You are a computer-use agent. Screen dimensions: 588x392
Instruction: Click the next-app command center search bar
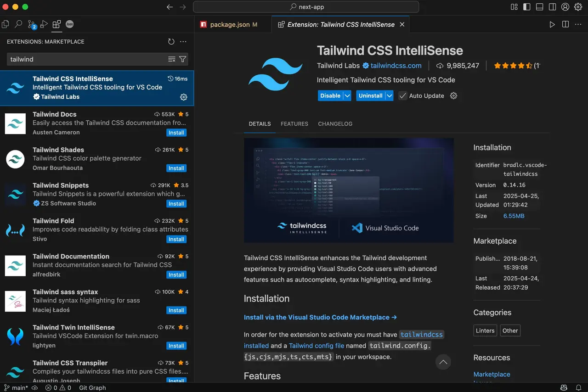pyautogui.click(x=306, y=7)
